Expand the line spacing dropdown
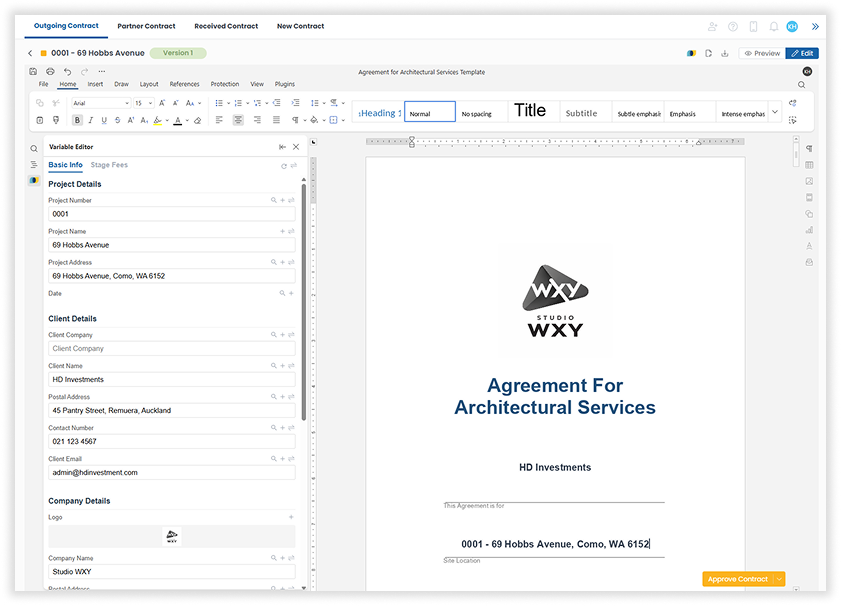The image size is (841, 606). click(x=324, y=103)
